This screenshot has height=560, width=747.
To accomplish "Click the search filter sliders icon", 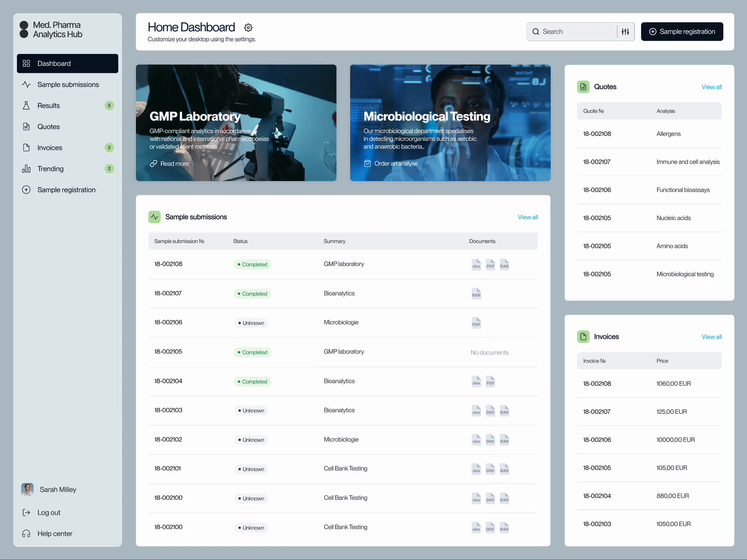I will click(x=625, y=31).
